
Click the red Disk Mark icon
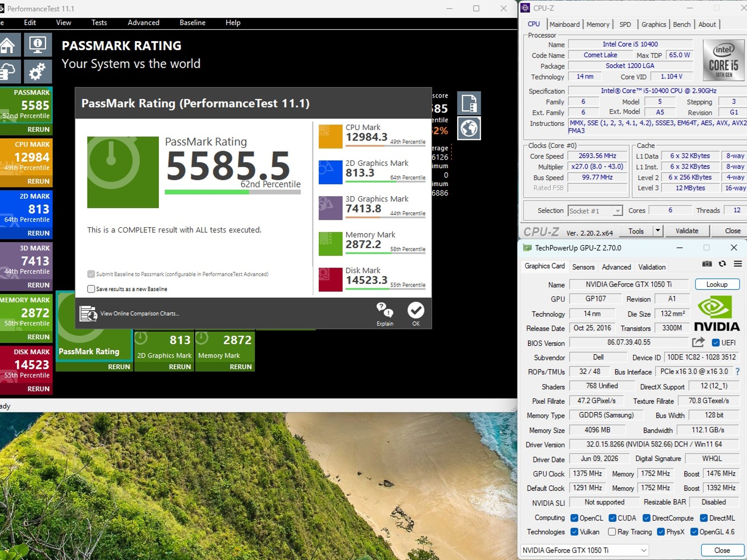pyautogui.click(x=330, y=279)
